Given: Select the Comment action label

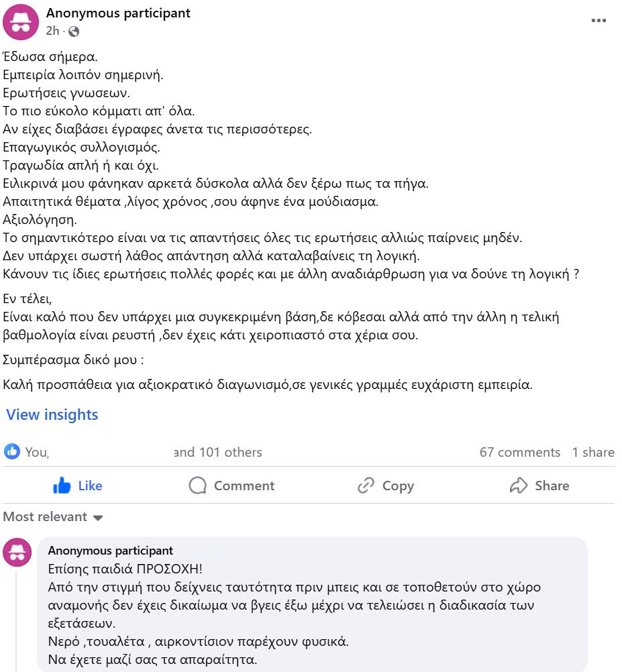Looking at the screenshot, I should coord(244,485).
